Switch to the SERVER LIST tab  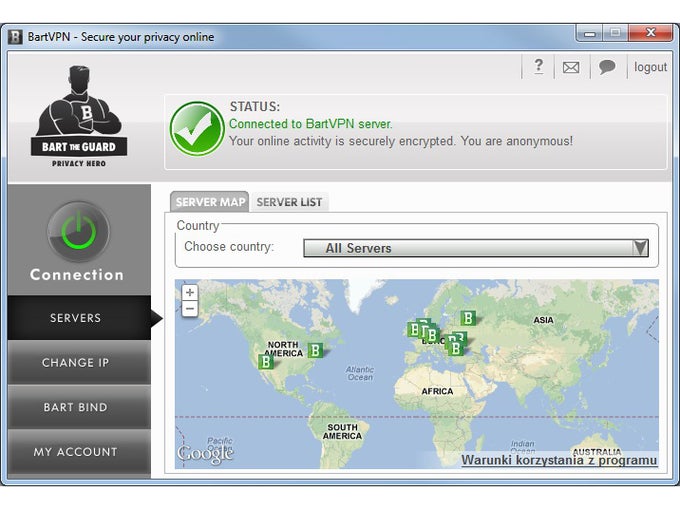click(289, 202)
